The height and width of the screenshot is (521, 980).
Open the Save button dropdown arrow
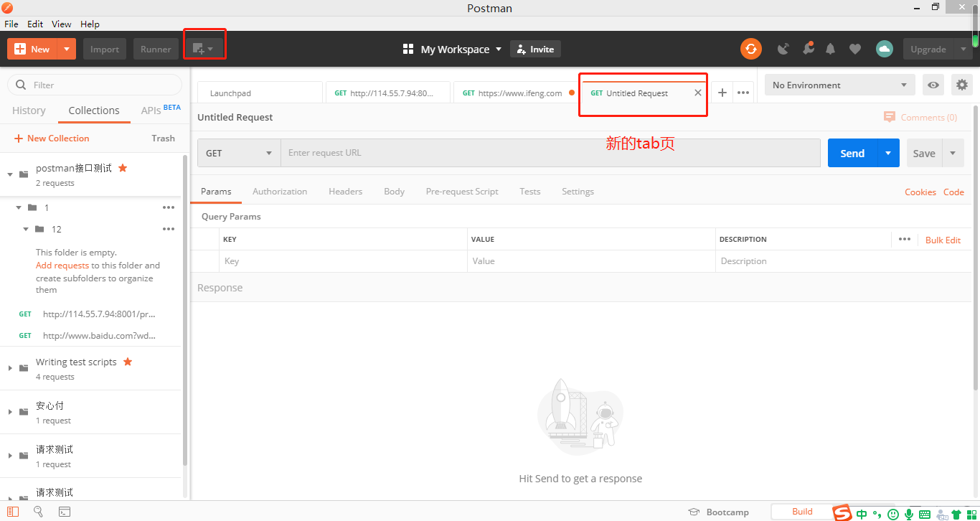(x=953, y=153)
